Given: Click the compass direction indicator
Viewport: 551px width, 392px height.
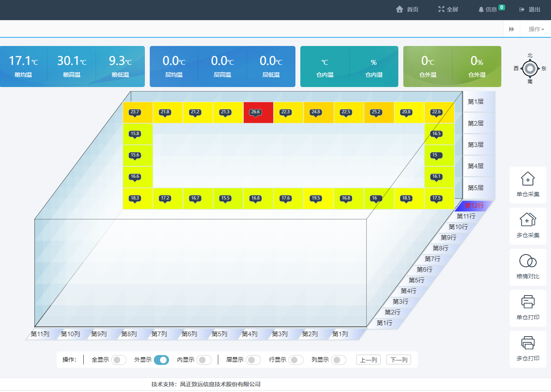Looking at the screenshot, I should [530, 69].
